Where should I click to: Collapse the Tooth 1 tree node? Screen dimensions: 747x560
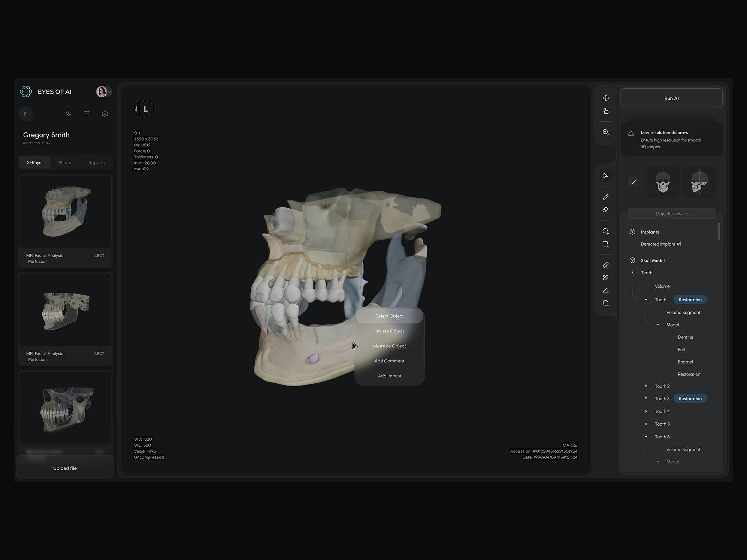tap(646, 299)
